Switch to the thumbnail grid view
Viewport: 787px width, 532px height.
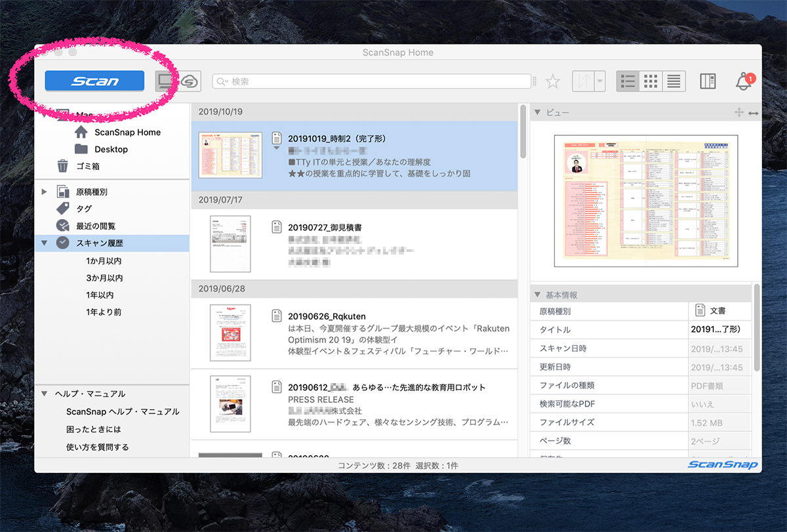coord(651,81)
